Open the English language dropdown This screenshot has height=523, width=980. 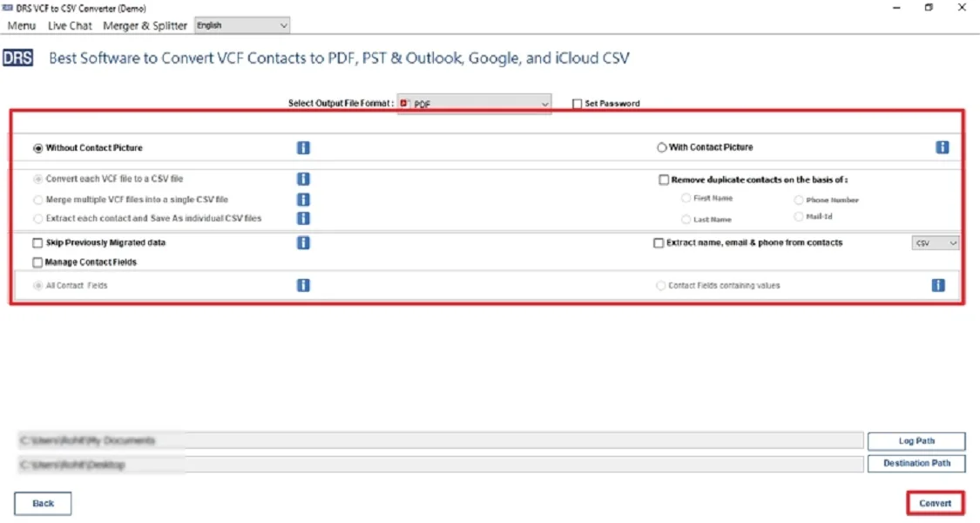click(242, 25)
